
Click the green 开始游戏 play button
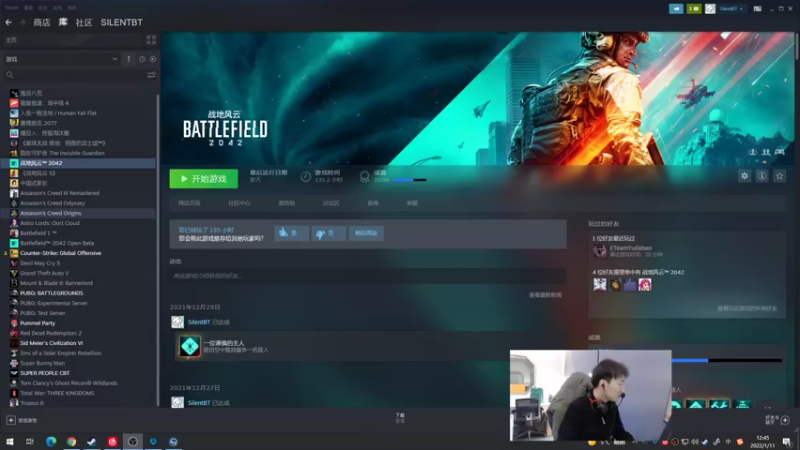[204, 179]
